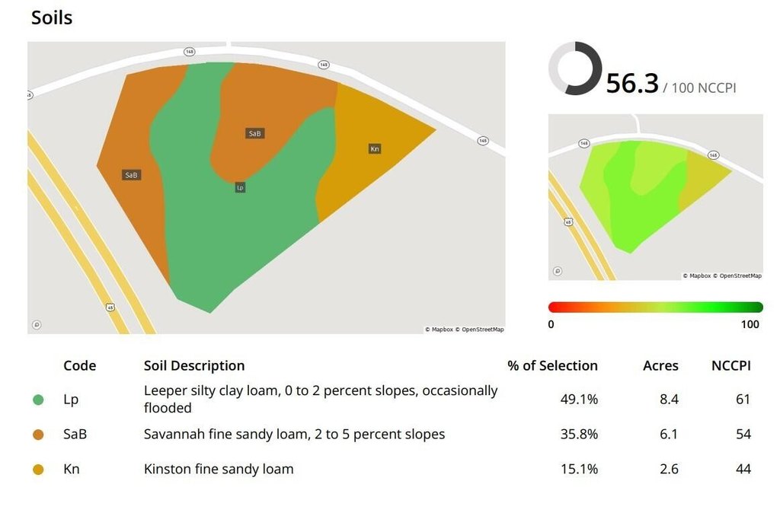This screenshot has width=780, height=532.
Task: Click the Mapbox logo icon on NCCPI map
Action: click(x=558, y=271)
